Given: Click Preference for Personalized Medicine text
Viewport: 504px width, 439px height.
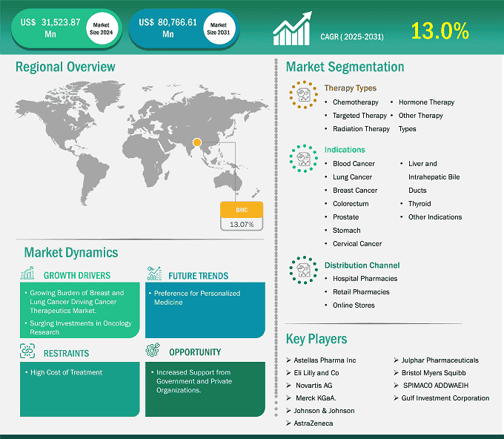Looking at the screenshot, I should point(197,298).
